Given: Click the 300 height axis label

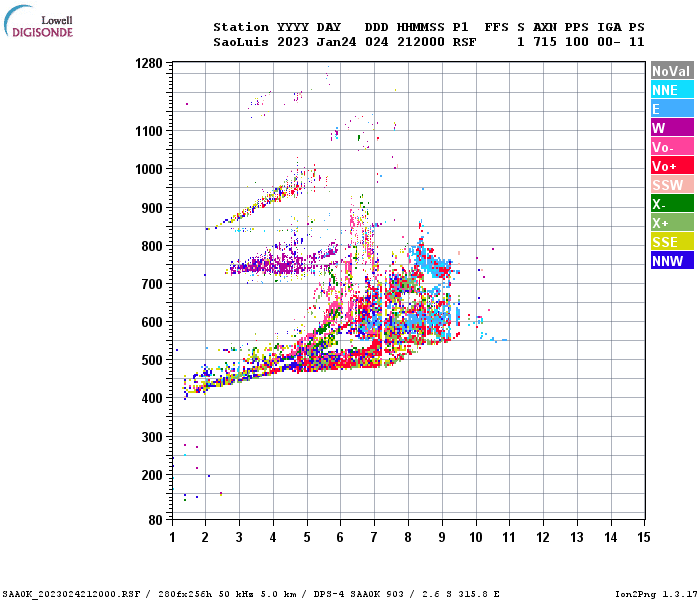Looking at the screenshot, I should click(152, 437).
